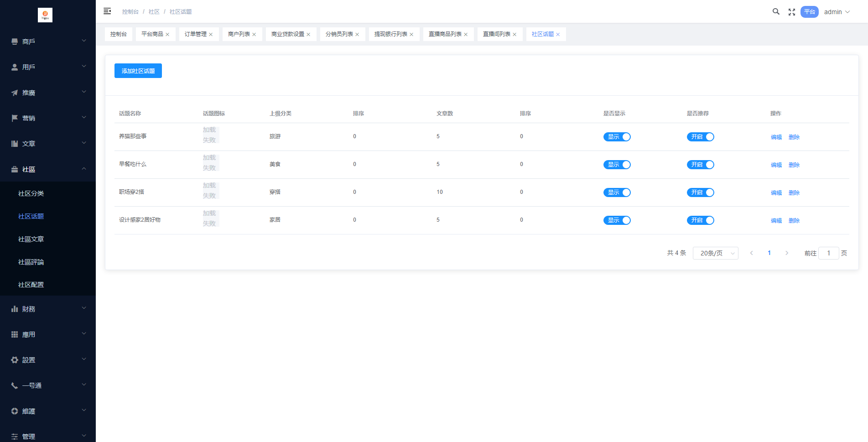
Task: Open the search magnifier icon
Action: pos(775,12)
